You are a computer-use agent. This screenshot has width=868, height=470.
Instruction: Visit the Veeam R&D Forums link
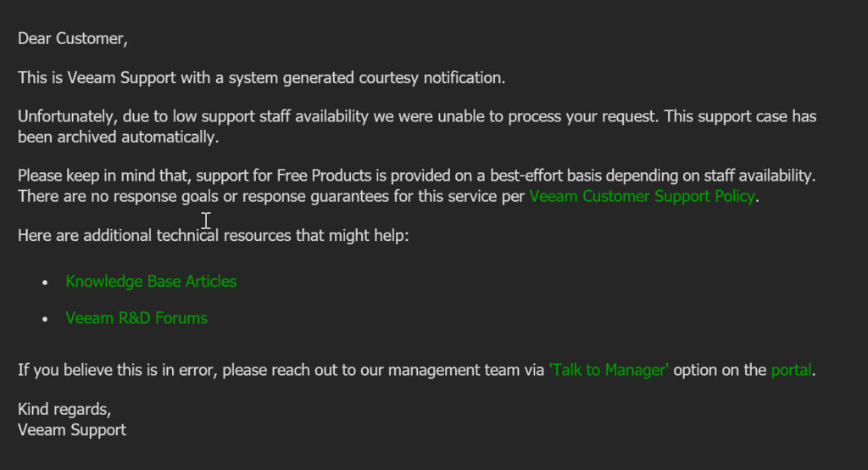click(x=136, y=318)
